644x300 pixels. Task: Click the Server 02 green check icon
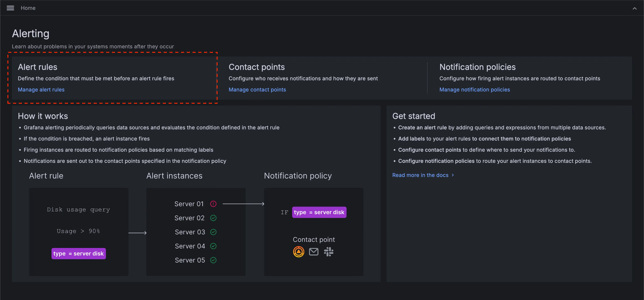pyautogui.click(x=213, y=218)
